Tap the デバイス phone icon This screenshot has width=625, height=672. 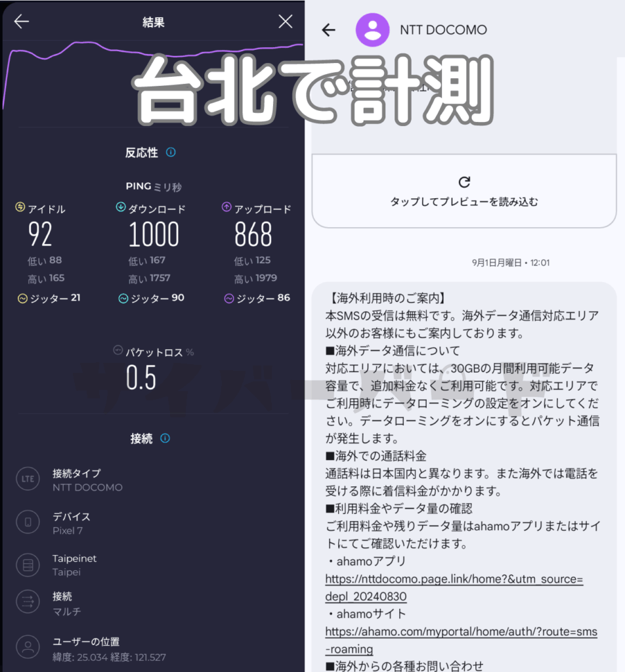28,522
